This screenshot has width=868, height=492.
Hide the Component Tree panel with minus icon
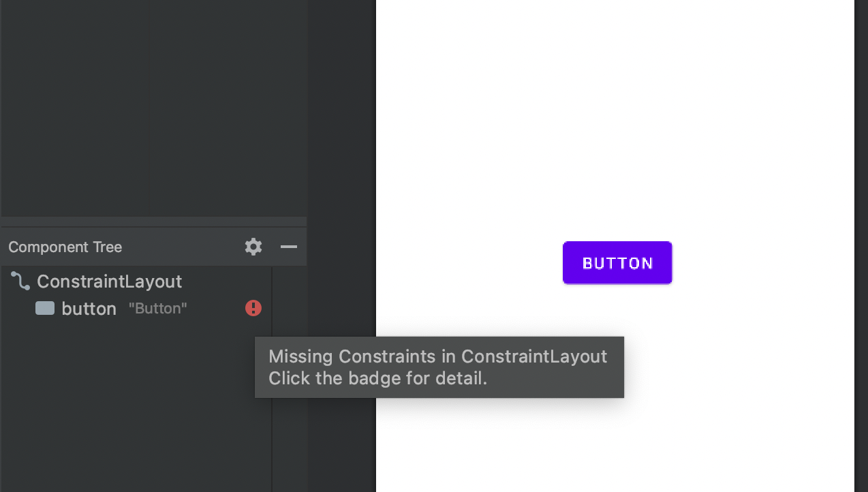[289, 247]
